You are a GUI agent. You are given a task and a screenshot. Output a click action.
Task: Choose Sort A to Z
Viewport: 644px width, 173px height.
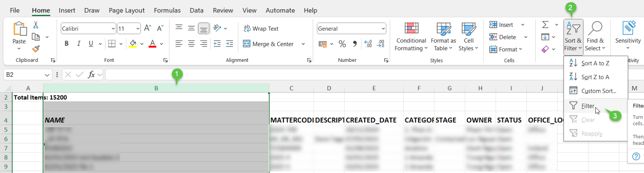pos(595,63)
